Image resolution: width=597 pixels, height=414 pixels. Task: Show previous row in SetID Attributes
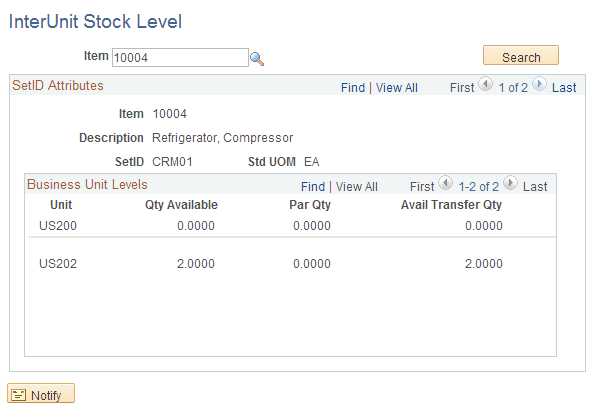(x=485, y=84)
